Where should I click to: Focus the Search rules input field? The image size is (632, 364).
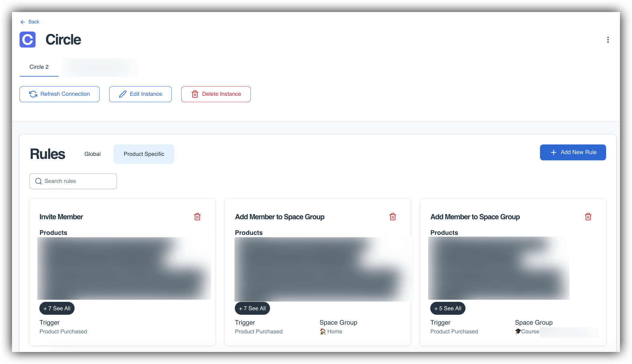(80, 181)
